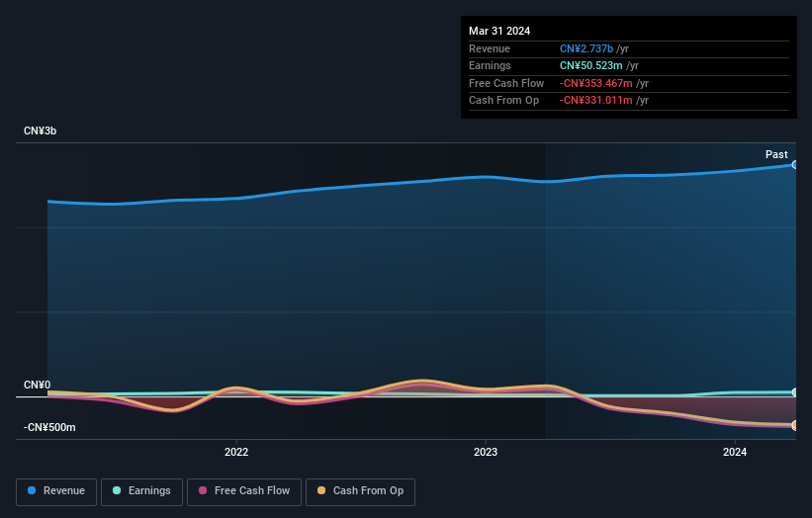This screenshot has width=812, height=518.
Task: Select the Revenue endpoint marker on chart
Action: [794, 164]
